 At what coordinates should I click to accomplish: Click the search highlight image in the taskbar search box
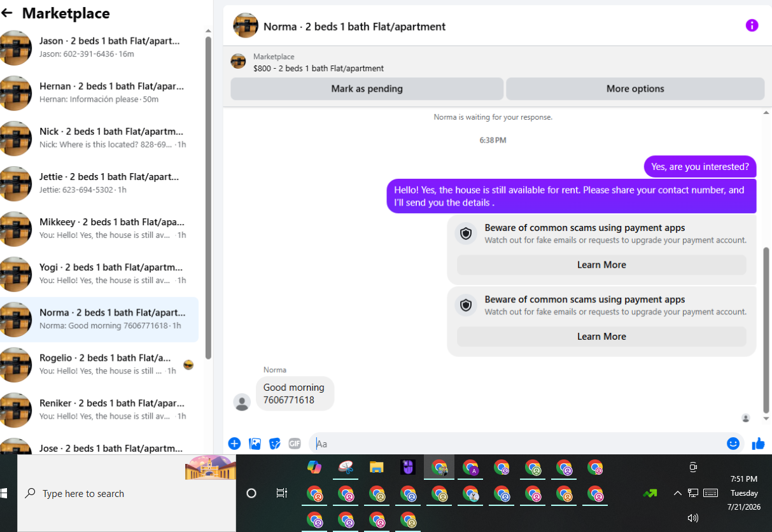click(x=210, y=468)
